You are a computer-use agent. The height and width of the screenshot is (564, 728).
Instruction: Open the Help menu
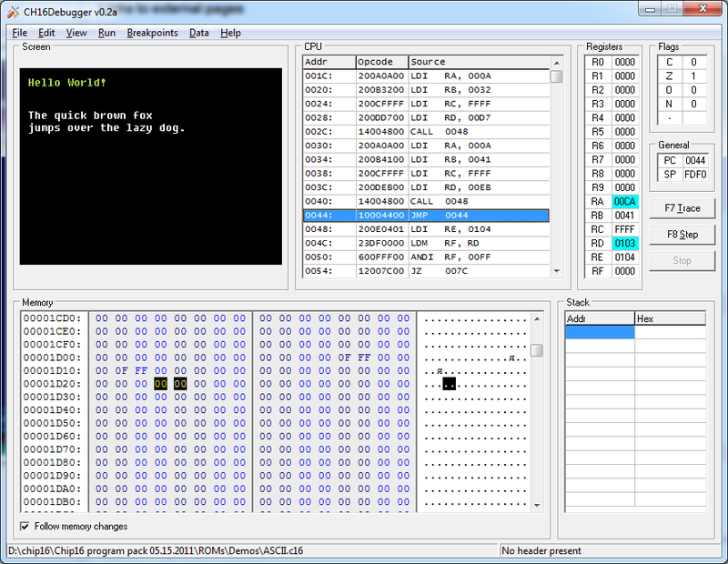tap(230, 33)
